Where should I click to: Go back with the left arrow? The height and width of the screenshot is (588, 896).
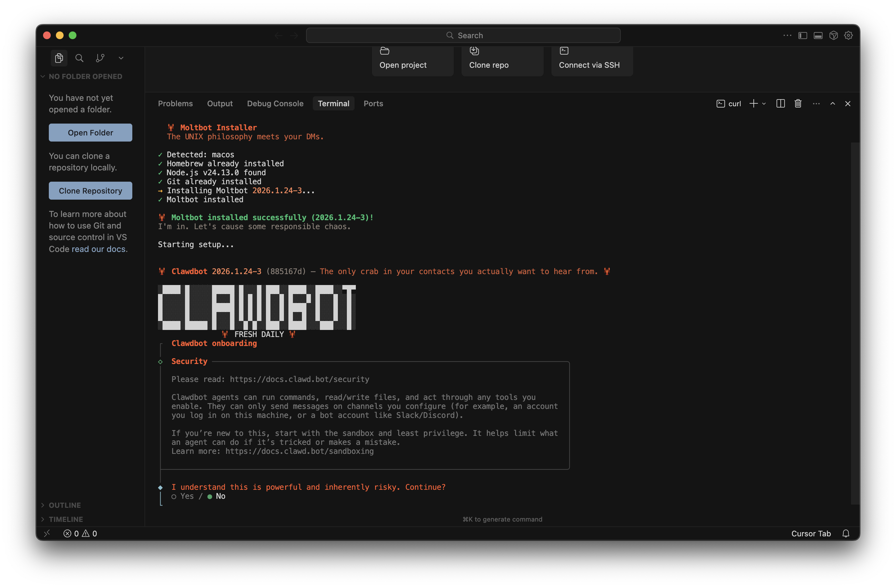point(278,35)
